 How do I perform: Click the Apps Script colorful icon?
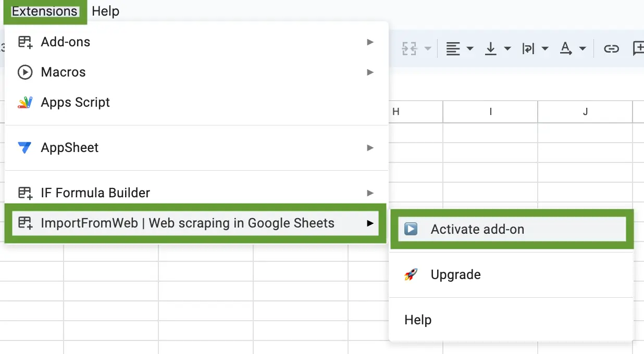coord(25,102)
